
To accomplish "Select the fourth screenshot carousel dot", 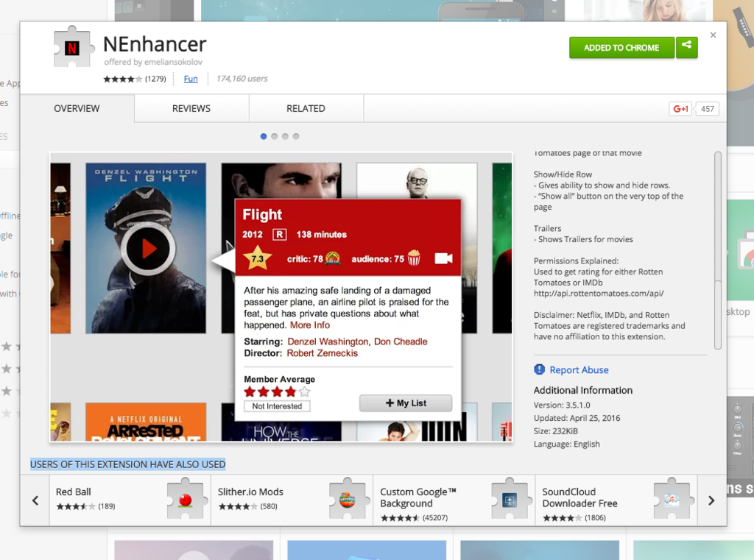I will 296,137.
